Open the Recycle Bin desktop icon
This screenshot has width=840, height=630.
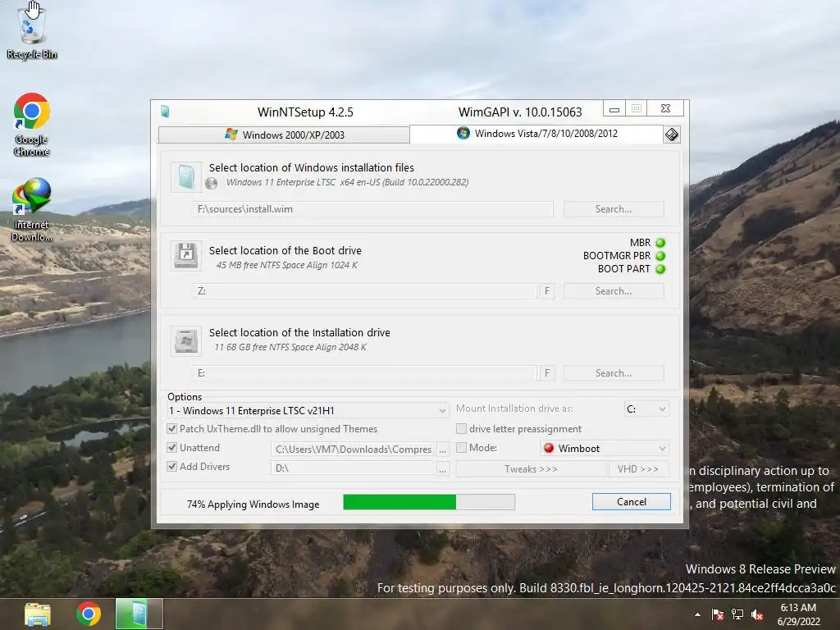(x=32, y=31)
